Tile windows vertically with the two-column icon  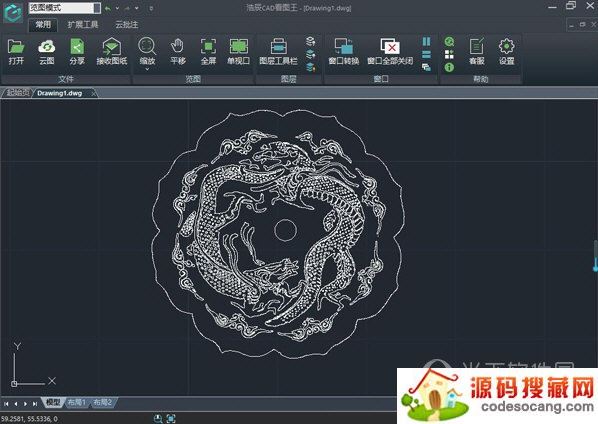(x=426, y=41)
